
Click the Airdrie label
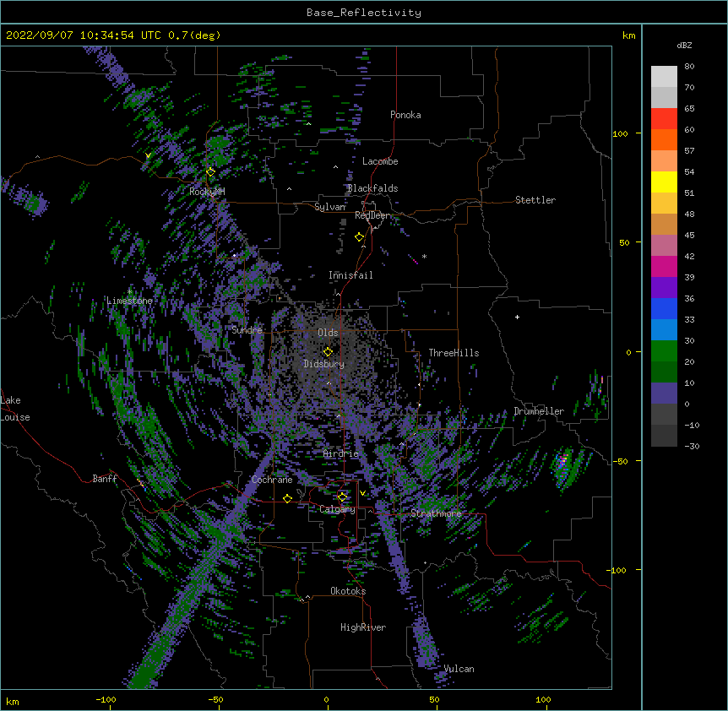(x=341, y=453)
